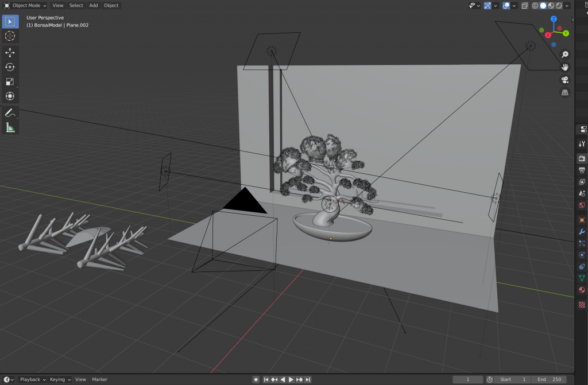Open the Object Data green triangle tab
This screenshot has width=588, height=385.
pos(582,278)
